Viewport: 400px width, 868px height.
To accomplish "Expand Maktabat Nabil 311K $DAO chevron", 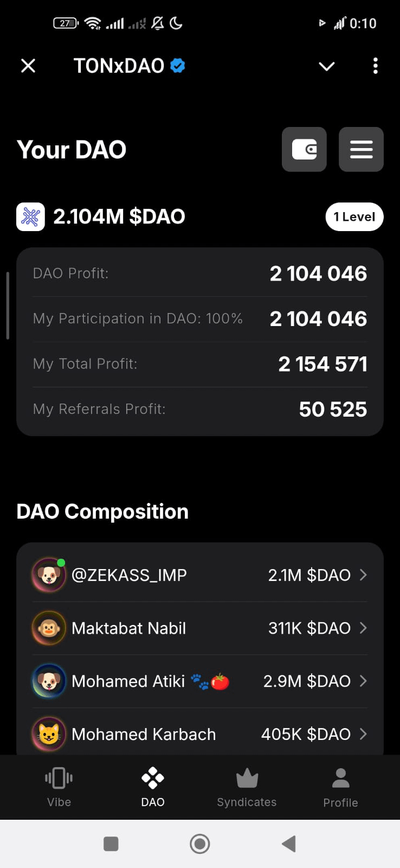I will click(x=363, y=628).
